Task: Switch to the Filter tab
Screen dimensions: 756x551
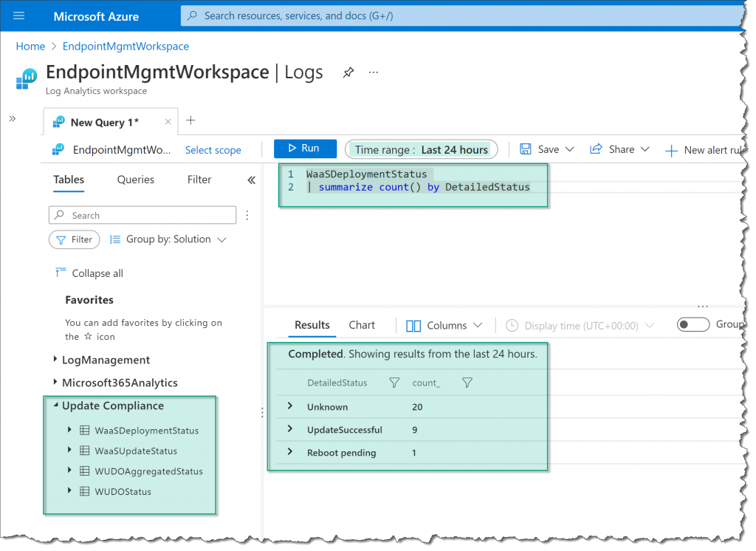Action: 199,180
